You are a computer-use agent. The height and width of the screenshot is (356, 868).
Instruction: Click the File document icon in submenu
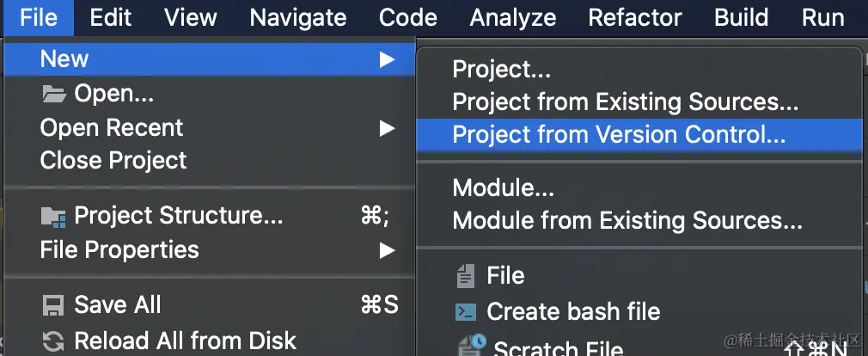click(x=465, y=276)
